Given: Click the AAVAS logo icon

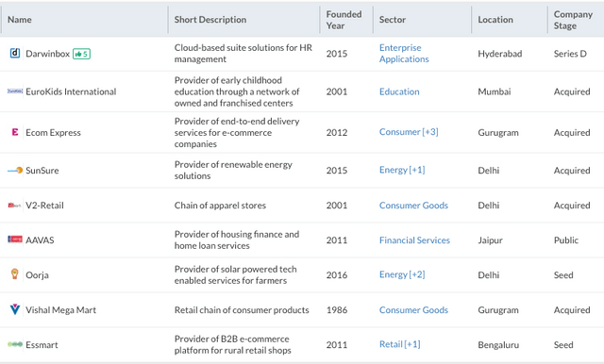Looking at the screenshot, I should click(x=15, y=240).
